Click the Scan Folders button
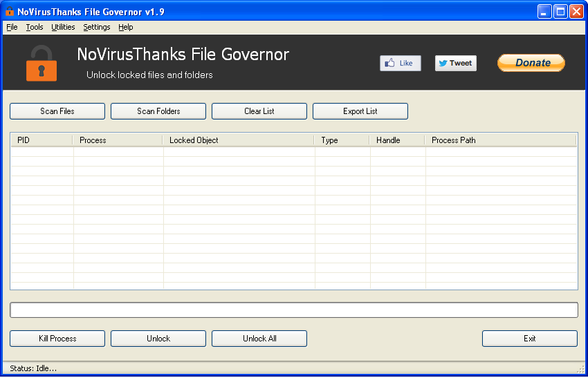The width and height of the screenshot is (588, 378). coord(158,111)
